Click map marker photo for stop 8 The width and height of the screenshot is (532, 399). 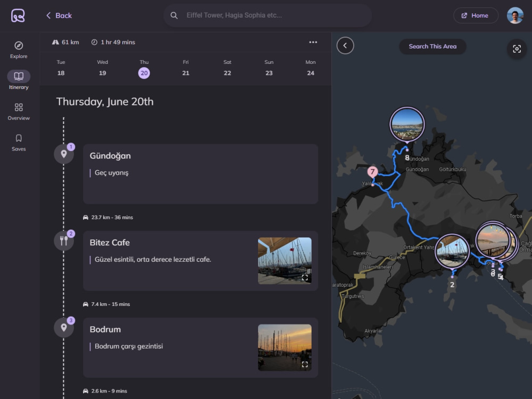(407, 124)
